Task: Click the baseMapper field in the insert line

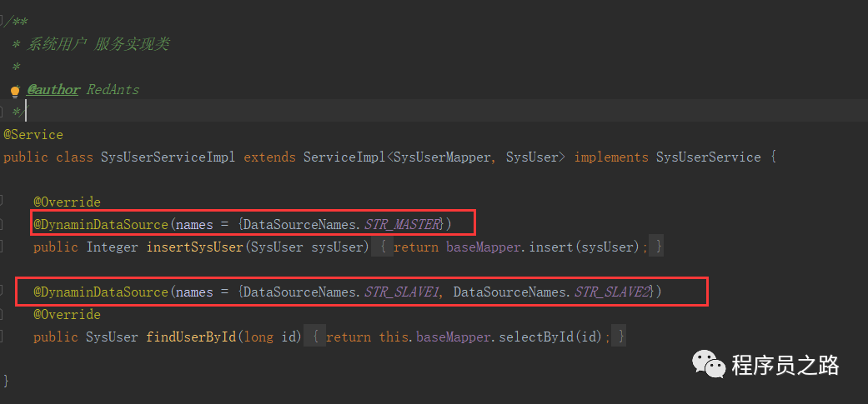Action: [x=484, y=247]
